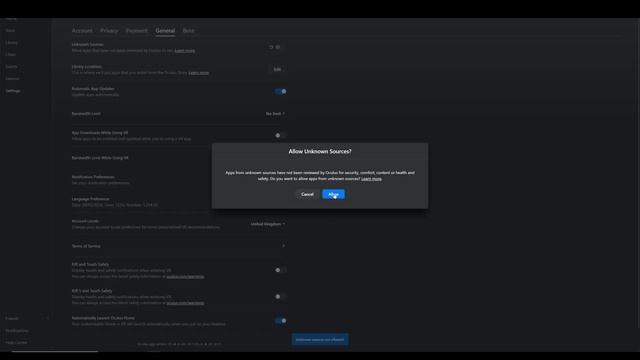This screenshot has height=360, width=640.
Task: Open Notifications in the sidebar
Action: coord(17,331)
